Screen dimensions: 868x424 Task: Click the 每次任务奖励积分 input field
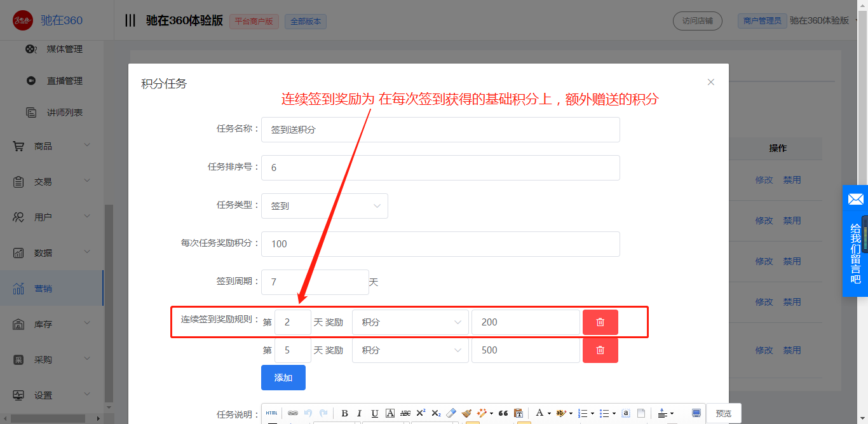440,244
